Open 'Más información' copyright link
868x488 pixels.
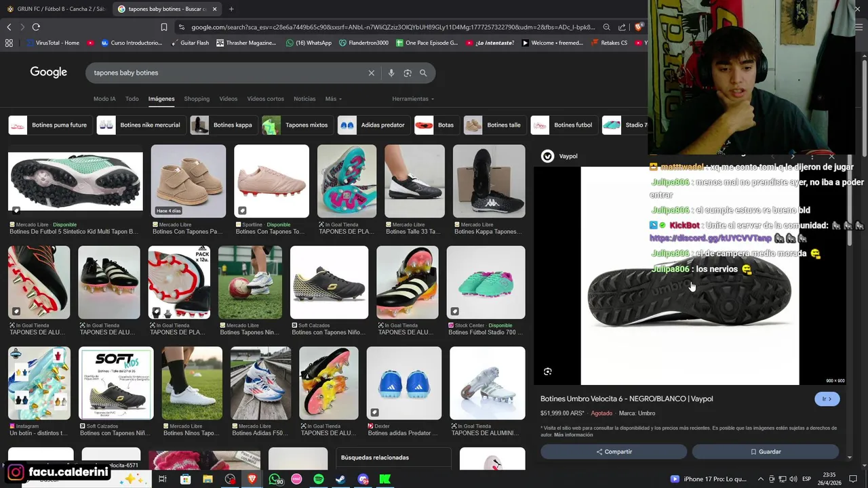click(x=573, y=434)
